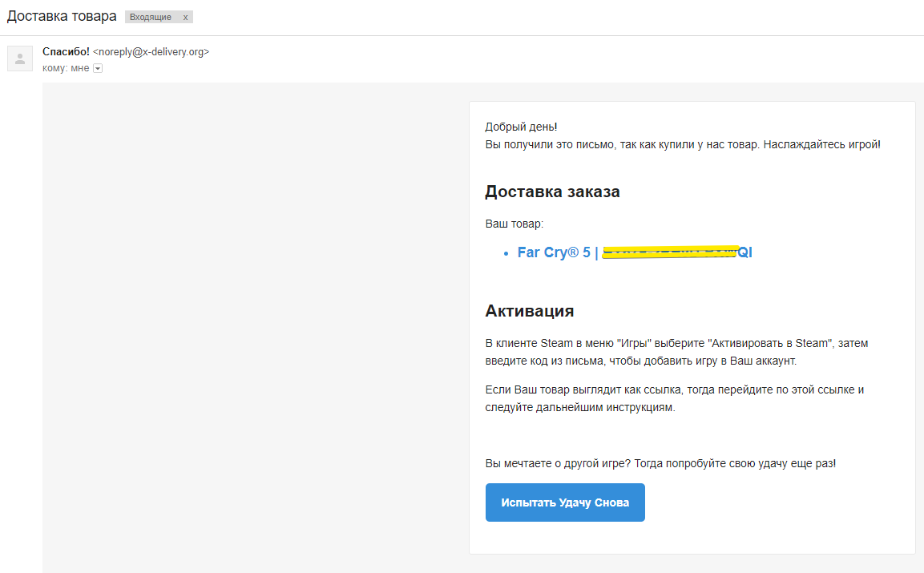Click the Входящие label tag
Image resolution: width=924 pixels, height=573 pixels.
point(151,17)
